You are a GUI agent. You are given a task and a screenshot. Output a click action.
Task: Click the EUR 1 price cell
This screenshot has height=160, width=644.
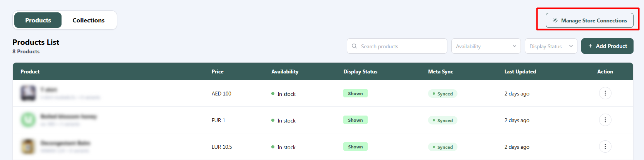218,120
